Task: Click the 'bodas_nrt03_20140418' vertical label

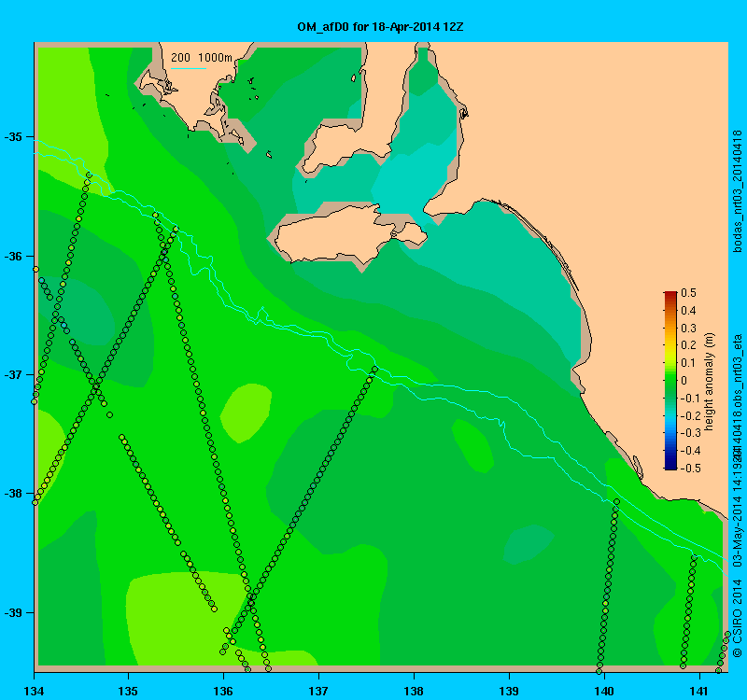Action: [737, 191]
